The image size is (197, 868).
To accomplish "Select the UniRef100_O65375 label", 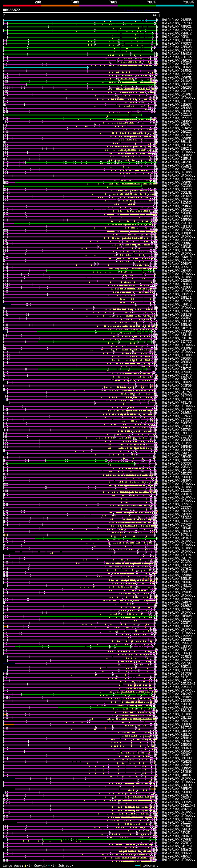I will click(x=176, y=474).
